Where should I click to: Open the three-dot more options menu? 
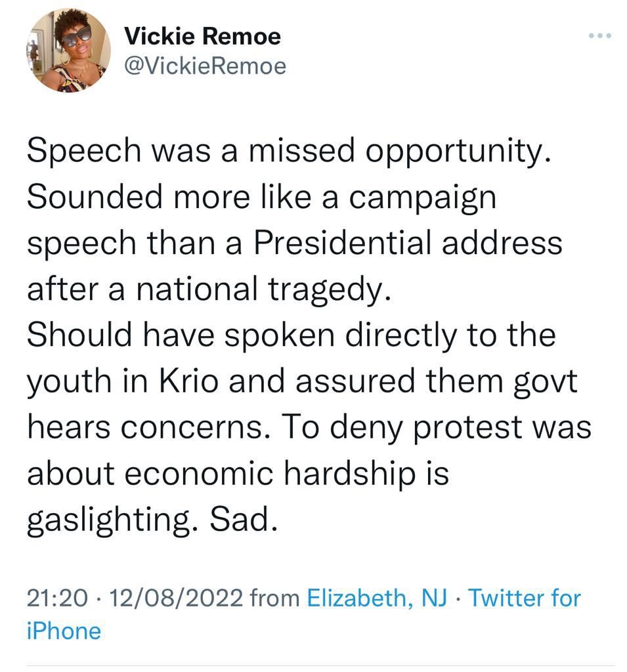pos(599,35)
